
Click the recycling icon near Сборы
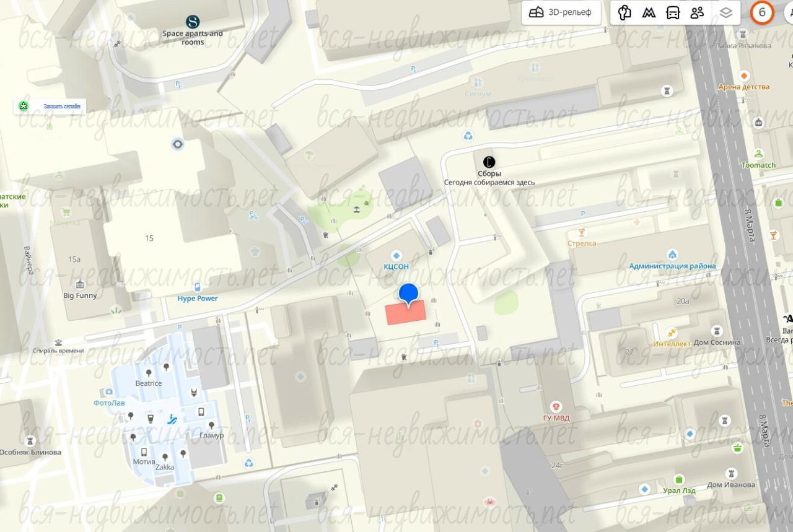(469, 135)
